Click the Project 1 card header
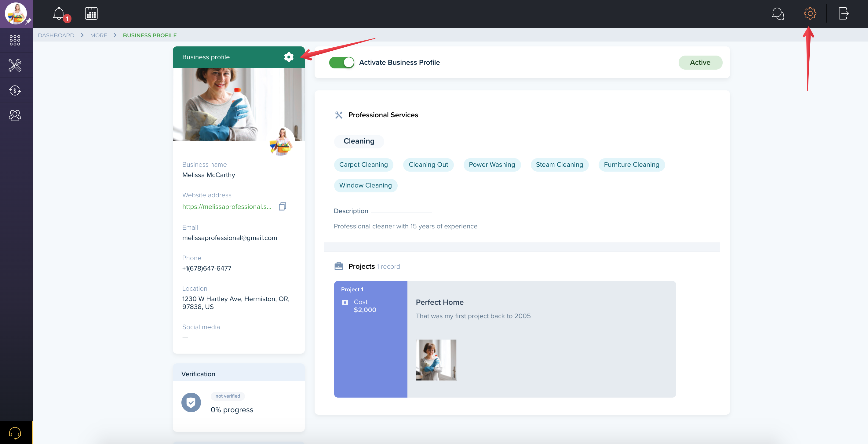This screenshot has width=868, height=444. coord(352,289)
